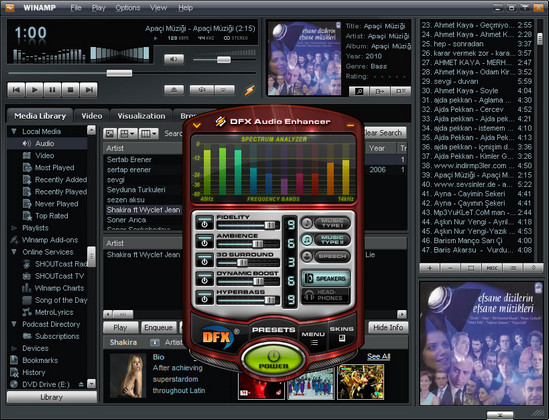
Task: Toggle the DFX Dynamic Boost power button
Action: click(204, 279)
